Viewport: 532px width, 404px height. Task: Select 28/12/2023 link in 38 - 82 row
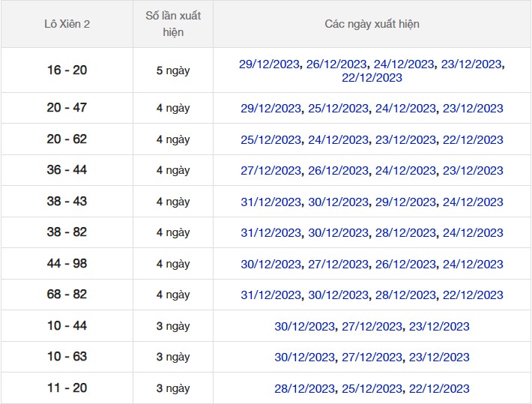click(405, 233)
